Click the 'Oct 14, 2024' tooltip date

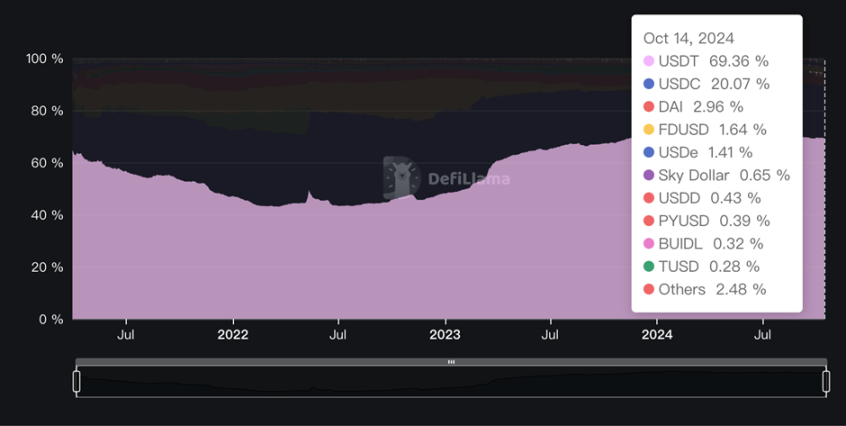688,38
